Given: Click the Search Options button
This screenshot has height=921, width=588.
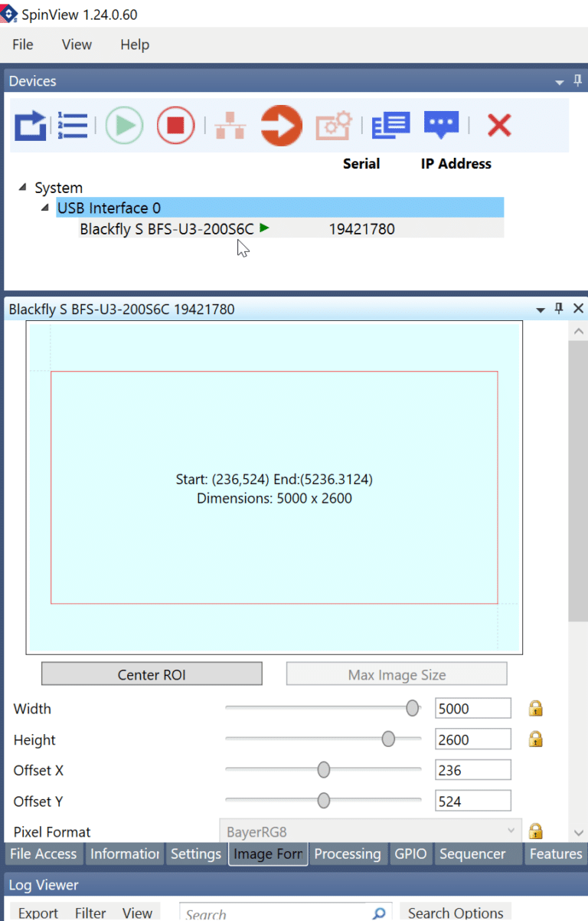Looking at the screenshot, I should pyautogui.click(x=456, y=913).
